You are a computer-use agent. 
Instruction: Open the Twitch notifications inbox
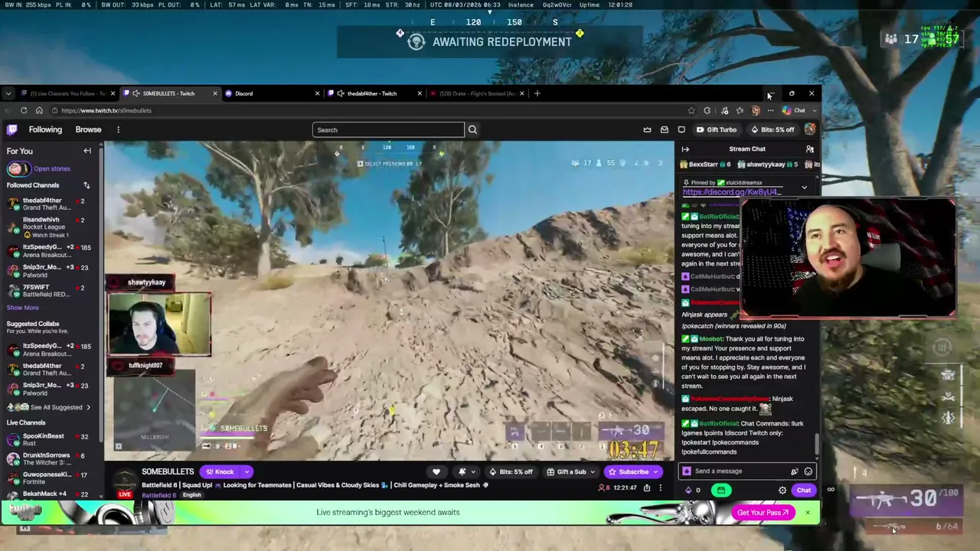665,130
